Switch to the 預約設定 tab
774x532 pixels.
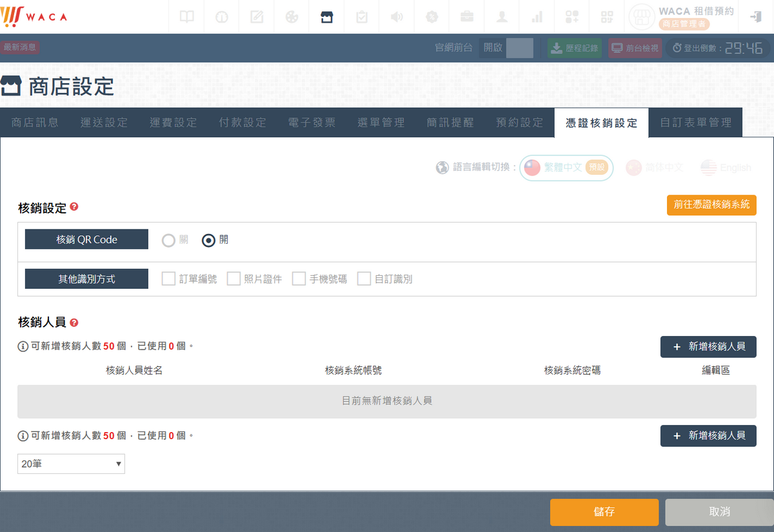click(x=519, y=123)
